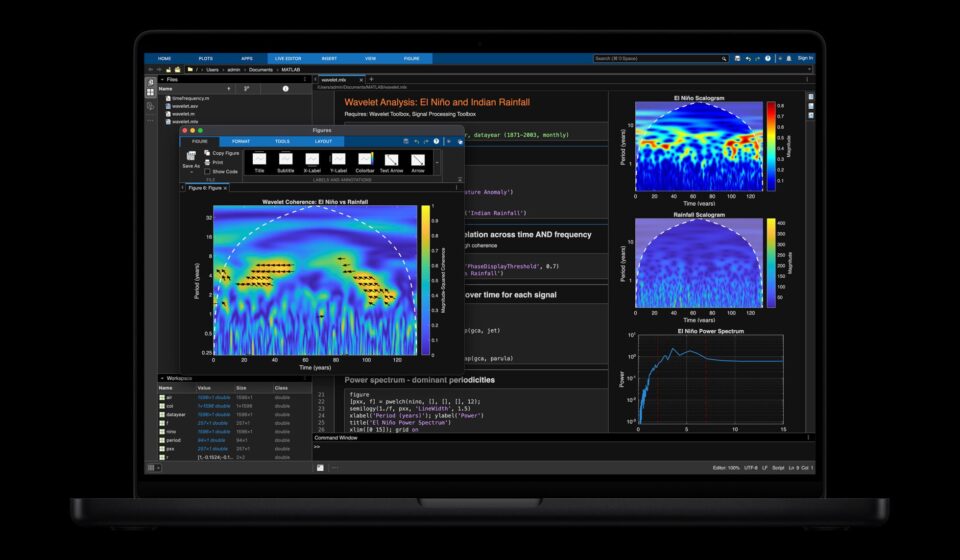
Task: Open the FORMAT tab in Figures window
Action: click(241, 141)
